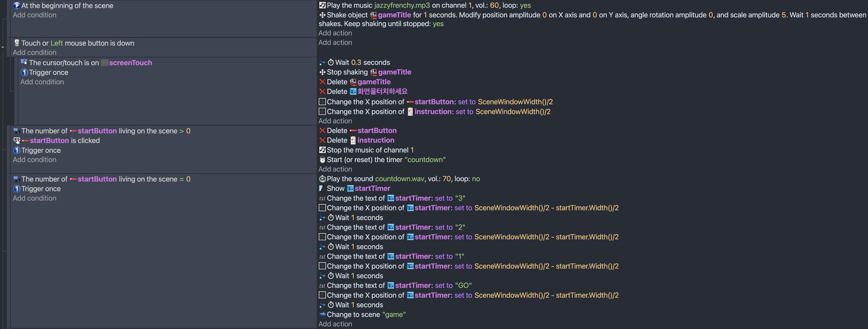The width and height of the screenshot is (868, 329).
Task: Click the sound icon before "Play the sound countdown.wav"
Action: pyautogui.click(x=322, y=179)
